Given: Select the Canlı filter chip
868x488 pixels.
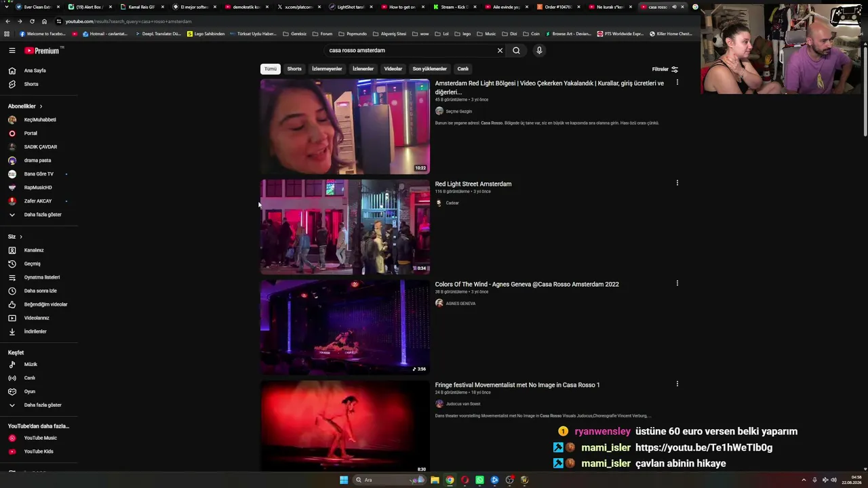Looking at the screenshot, I should coord(463,69).
